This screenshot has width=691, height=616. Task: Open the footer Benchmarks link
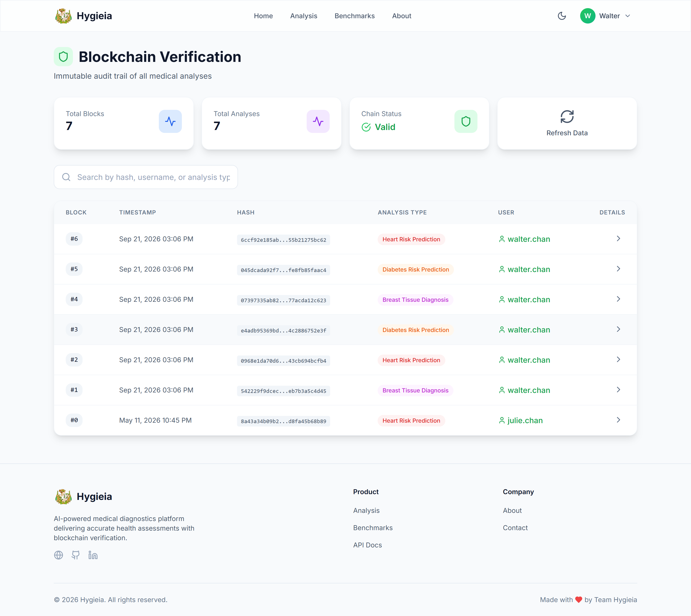(373, 528)
